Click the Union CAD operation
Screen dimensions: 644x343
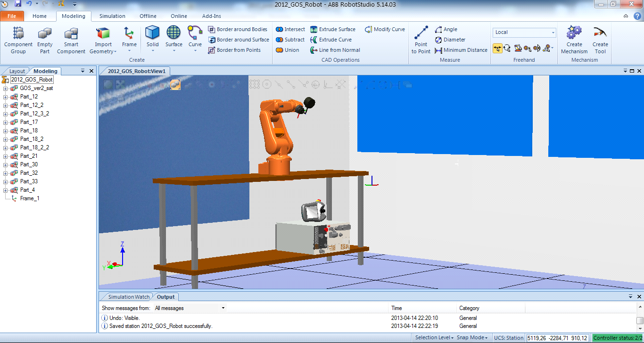(x=288, y=50)
